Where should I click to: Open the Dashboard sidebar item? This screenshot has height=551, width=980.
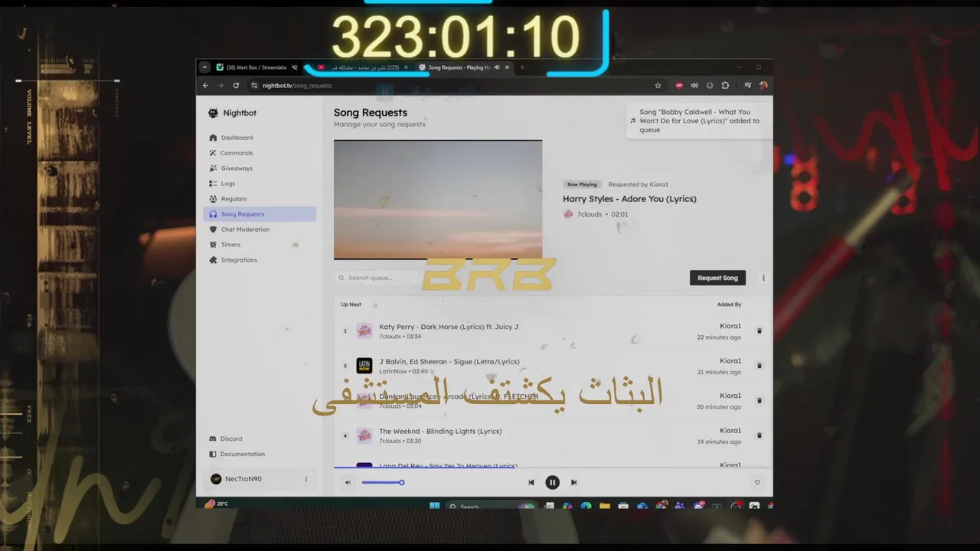(x=260, y=138)
